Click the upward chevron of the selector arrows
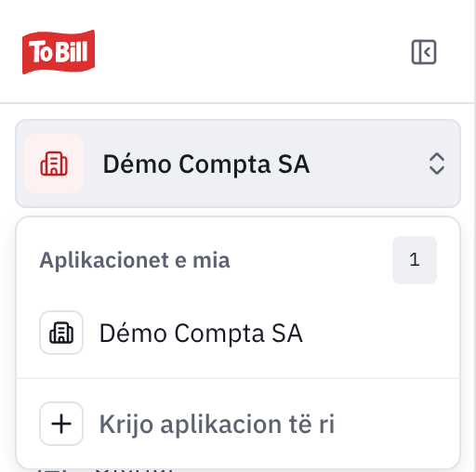 tap(437, 157)
